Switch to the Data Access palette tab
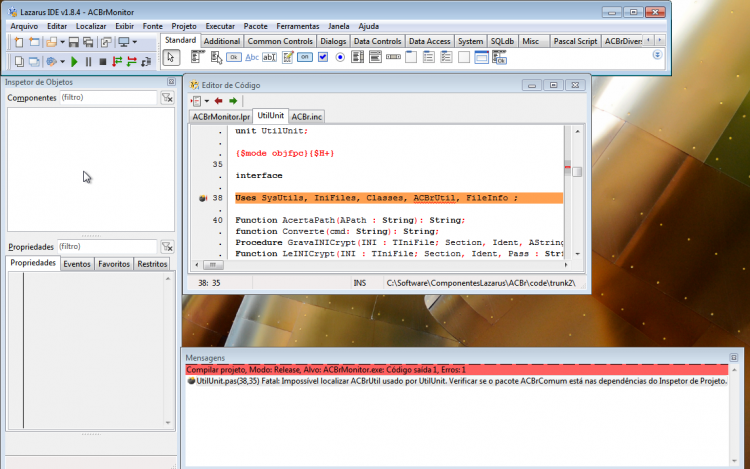Viewport: 750px width, 469px height. point(430,41)
